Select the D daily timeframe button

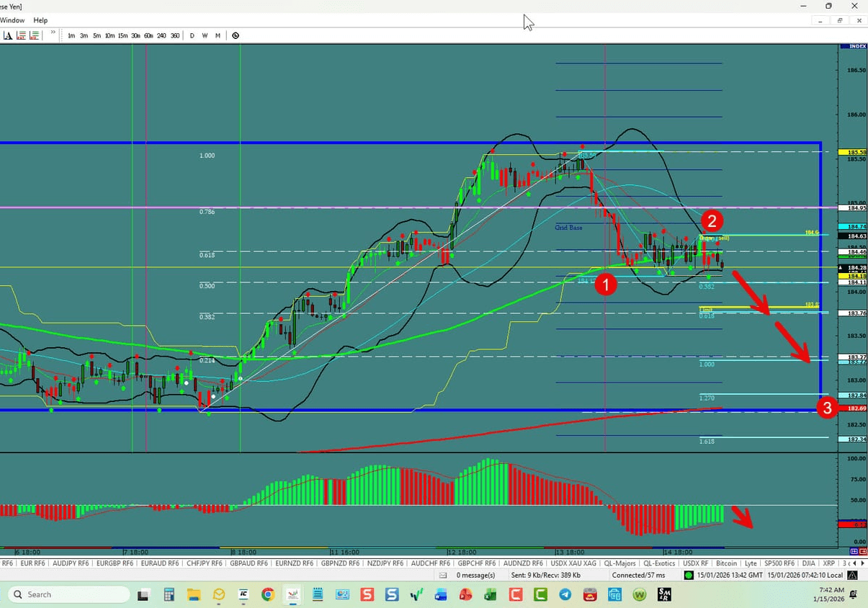(192, 35)
